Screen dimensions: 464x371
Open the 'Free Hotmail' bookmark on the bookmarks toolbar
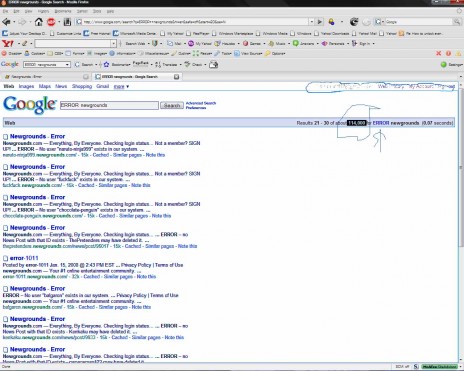[x=97, y=33]
